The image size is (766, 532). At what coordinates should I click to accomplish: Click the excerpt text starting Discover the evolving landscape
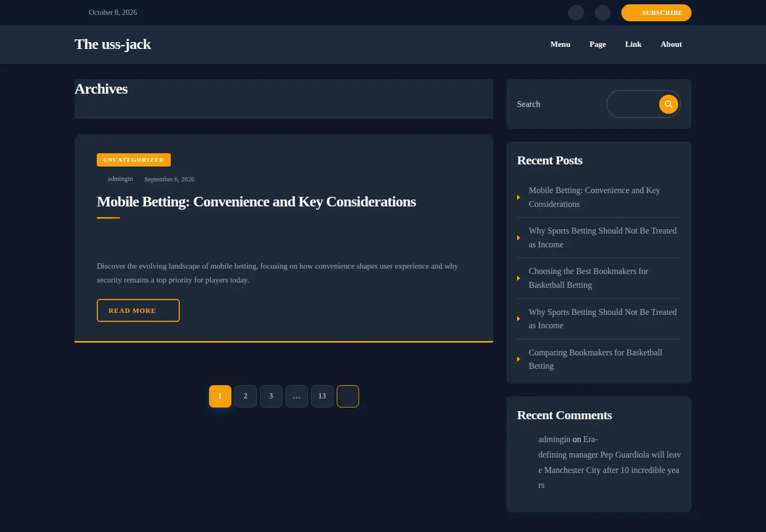277,273
